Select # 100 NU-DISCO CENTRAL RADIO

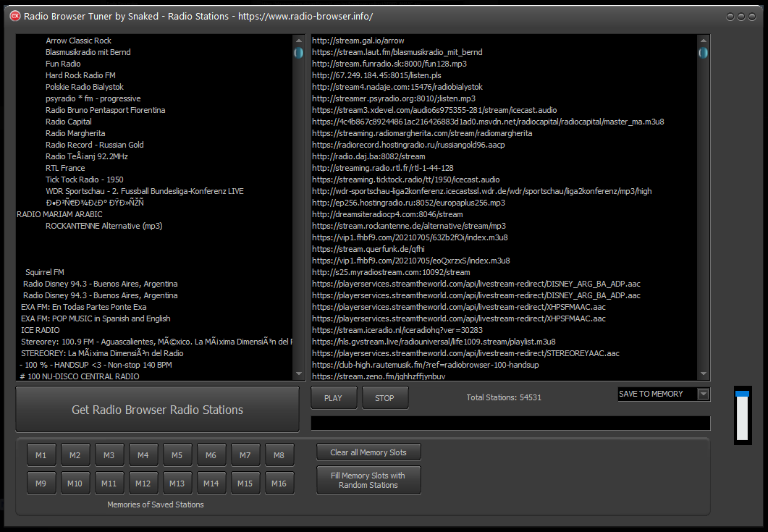click(x=80, y=376)
